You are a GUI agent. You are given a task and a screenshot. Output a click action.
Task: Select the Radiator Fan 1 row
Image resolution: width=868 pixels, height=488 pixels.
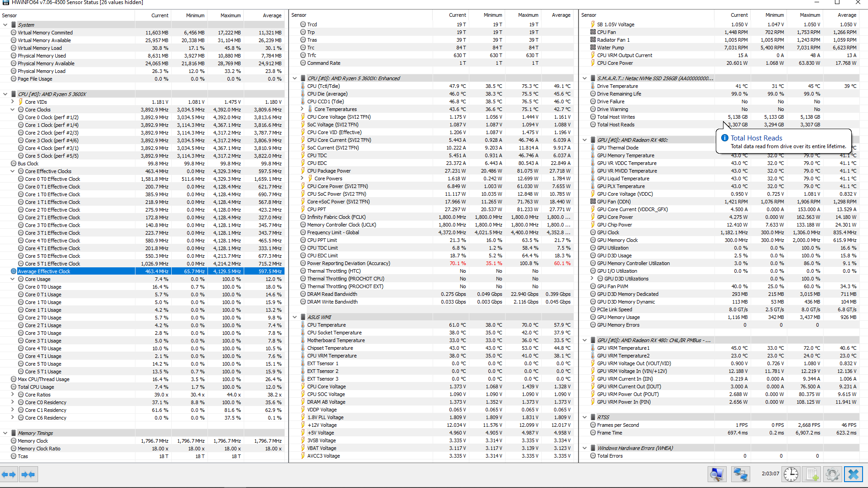[x=720, y=40]
